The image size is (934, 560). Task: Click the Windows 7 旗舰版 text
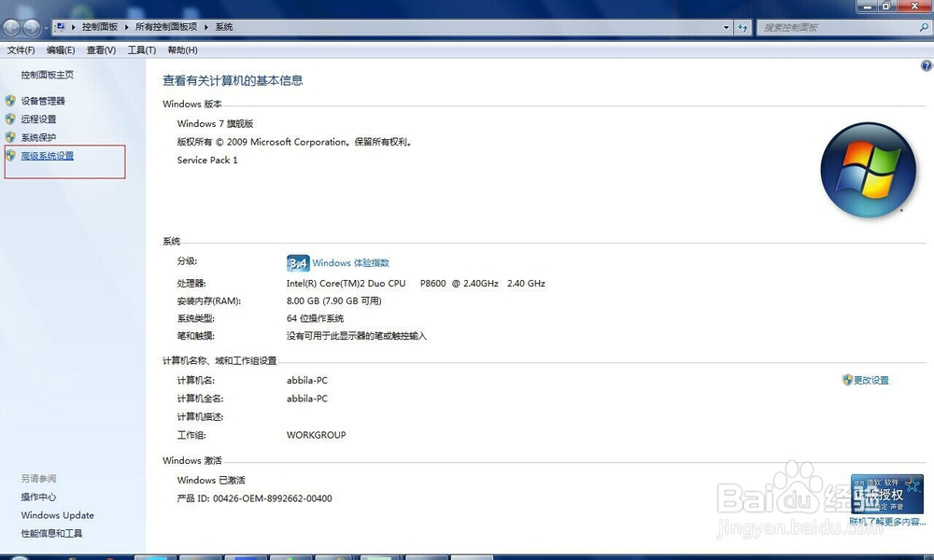[215, 124]
